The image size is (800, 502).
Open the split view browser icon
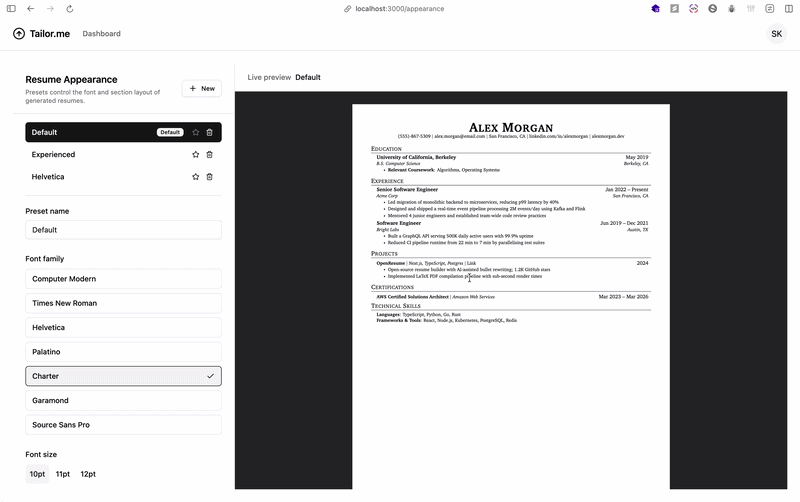click(x=789, y=9)
